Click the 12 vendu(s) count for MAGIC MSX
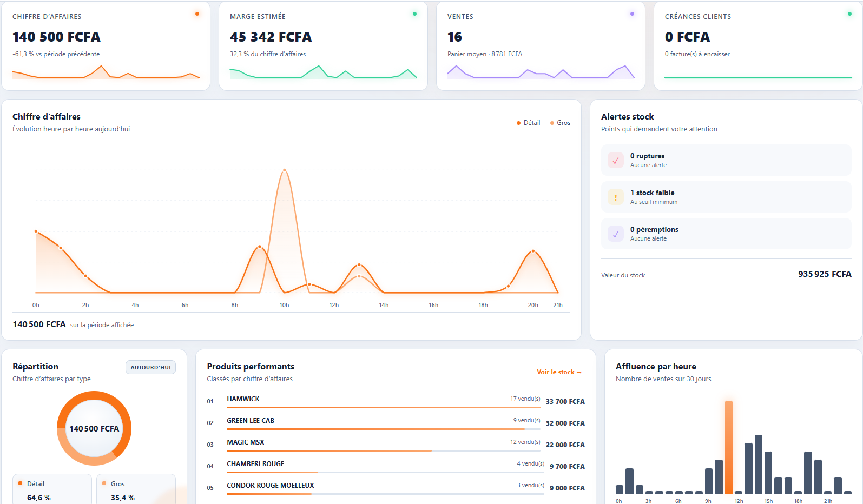This screenshot has width=863, height=504. [525, 442]
